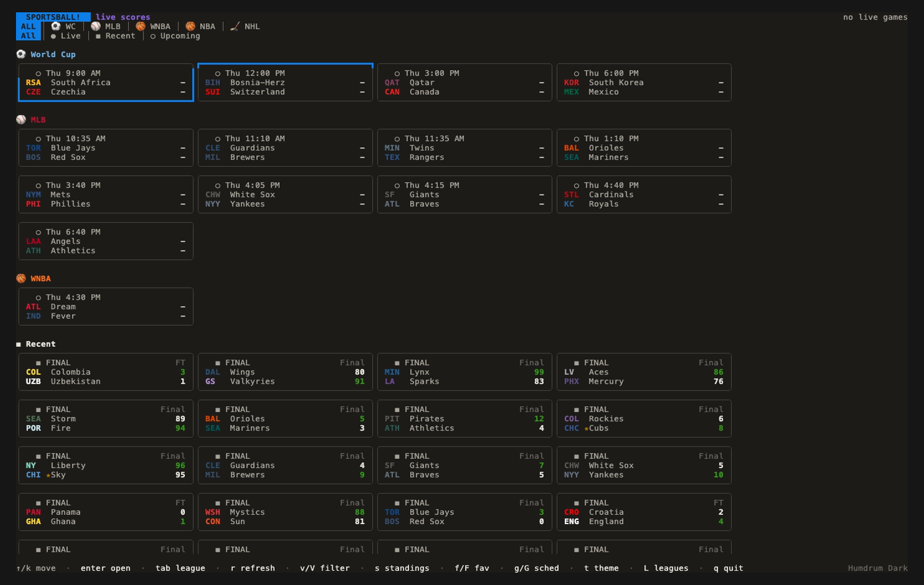Viewport: 924px width, 585px height.
Task: Open the Panama vs Ghana final card
Action: tap(106, 512)
